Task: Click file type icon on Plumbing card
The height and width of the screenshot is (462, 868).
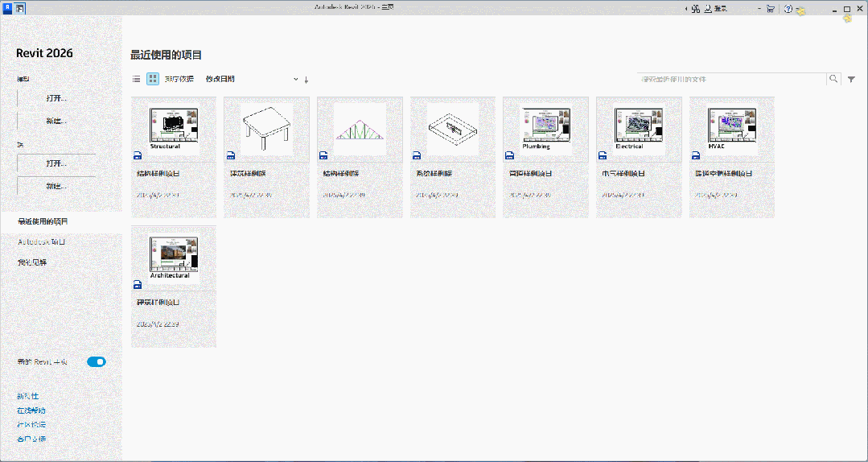Action: [510, 155]
